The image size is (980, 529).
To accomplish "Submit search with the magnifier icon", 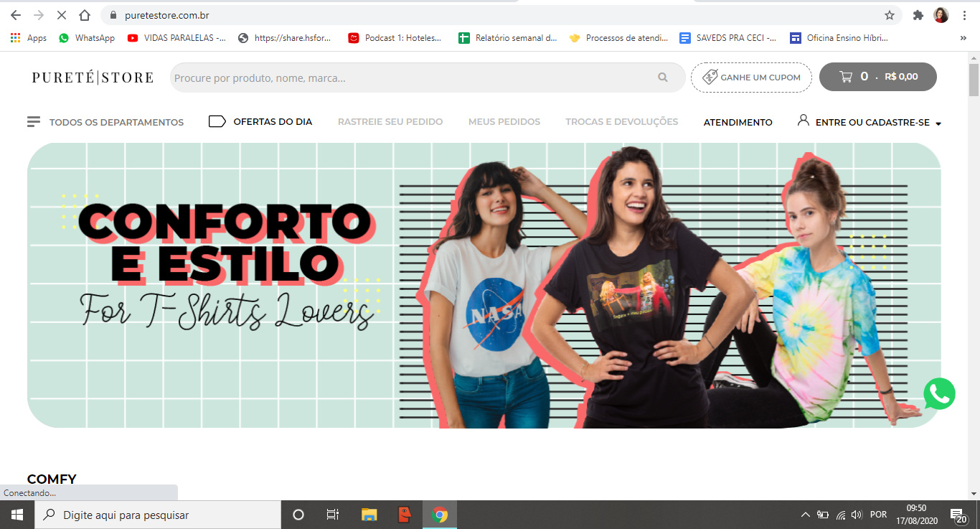I will (663, 78).
